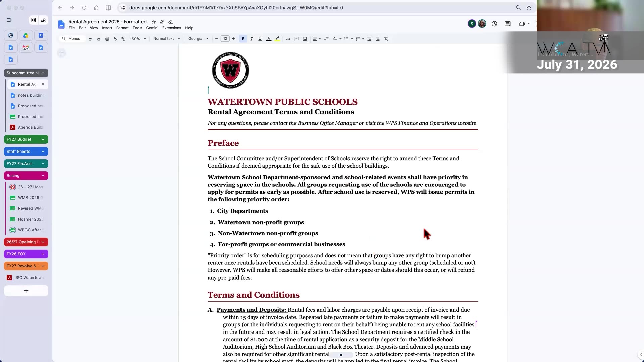The image size is (644, 362).
Task: Open zoom level dropdown at 150%
Action: pyautogui.click(x=138, y=39)
